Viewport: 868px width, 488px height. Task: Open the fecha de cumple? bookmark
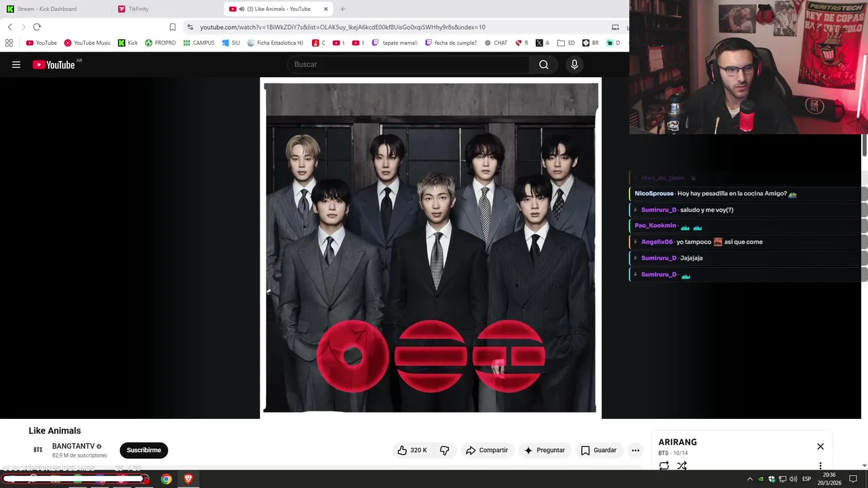coord(451,43)
